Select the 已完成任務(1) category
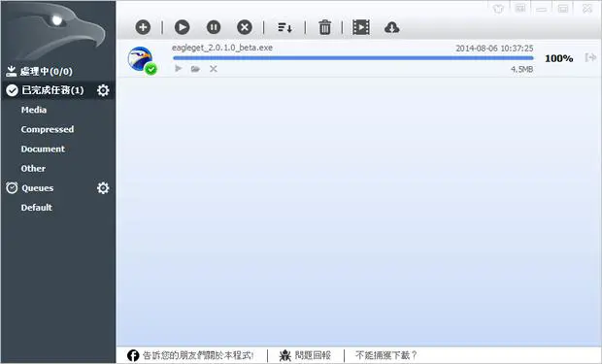602x364 pixels. [x=46, y=90]
